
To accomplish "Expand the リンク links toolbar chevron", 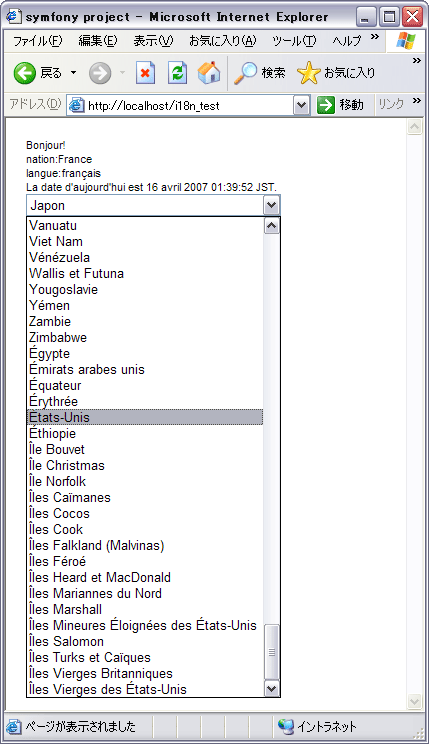I will pos(417,101).
